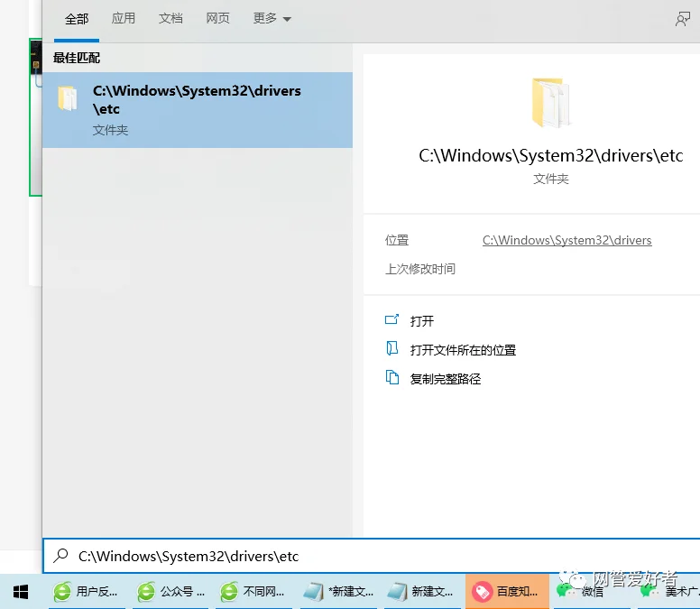Click the open file location icon
This screenshot has height=609, width=700.
pos(391,348)
